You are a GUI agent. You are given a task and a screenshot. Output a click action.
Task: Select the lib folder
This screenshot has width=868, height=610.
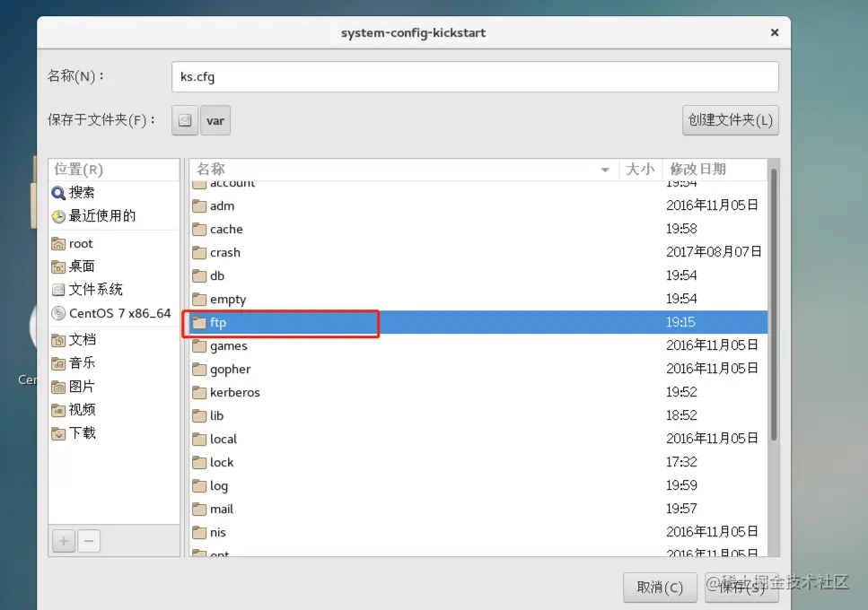[x=478, y=415]
